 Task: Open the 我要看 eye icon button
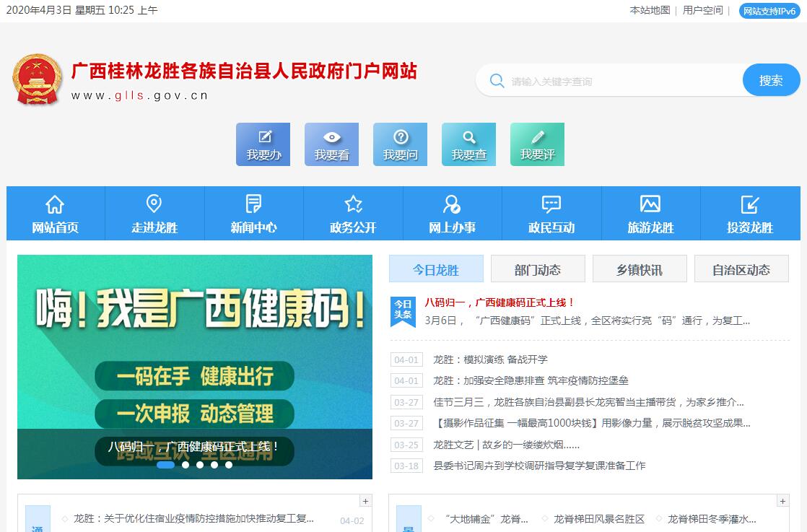331,144
